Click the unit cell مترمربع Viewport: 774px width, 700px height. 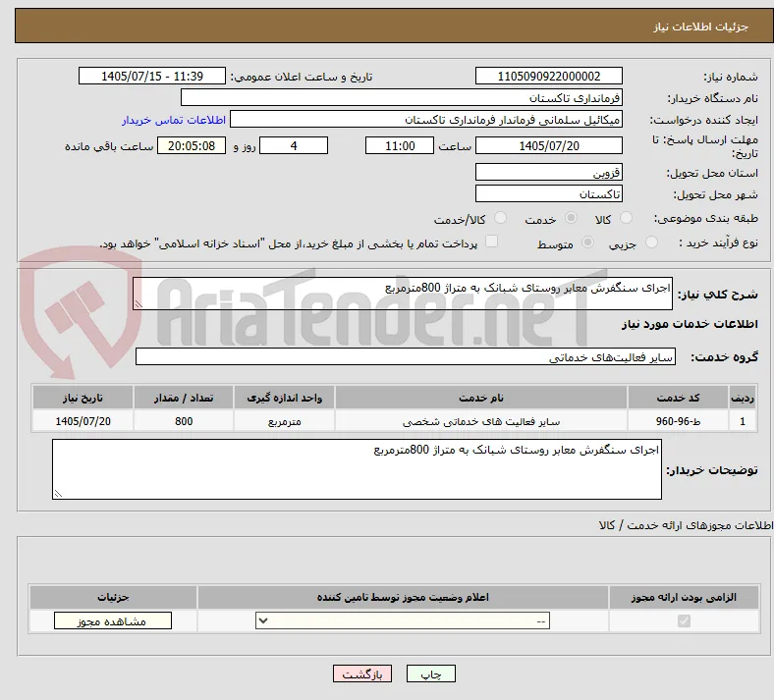click(x=284, y=421)
